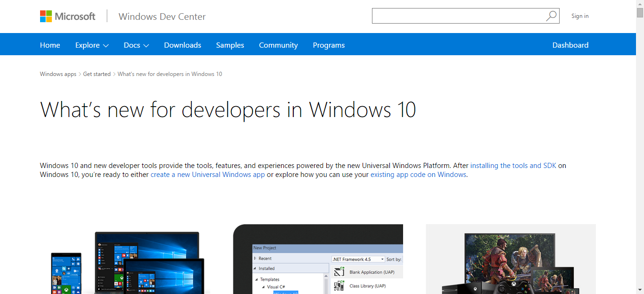644x294 pixels.
Task: Select Programs in the top navigation
Action: coord(329,45)
